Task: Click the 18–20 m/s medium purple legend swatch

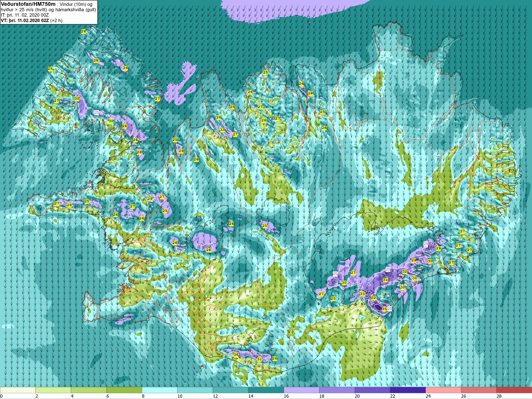Action: (x=337, y=390)
